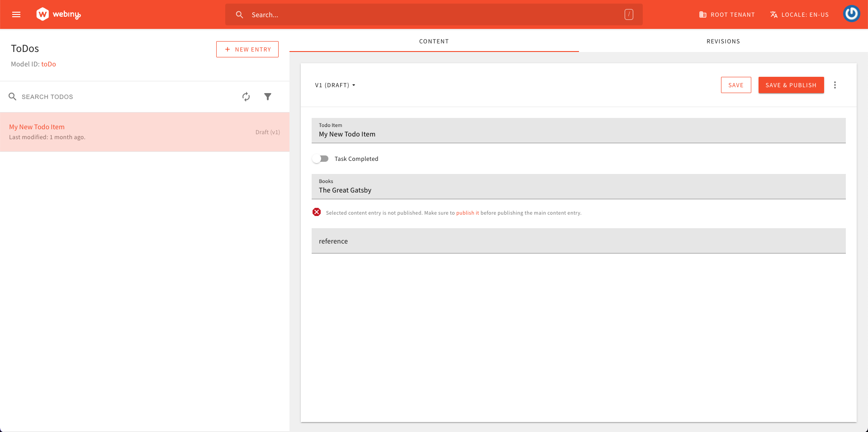Click the Draft (v1) status label

268,132
